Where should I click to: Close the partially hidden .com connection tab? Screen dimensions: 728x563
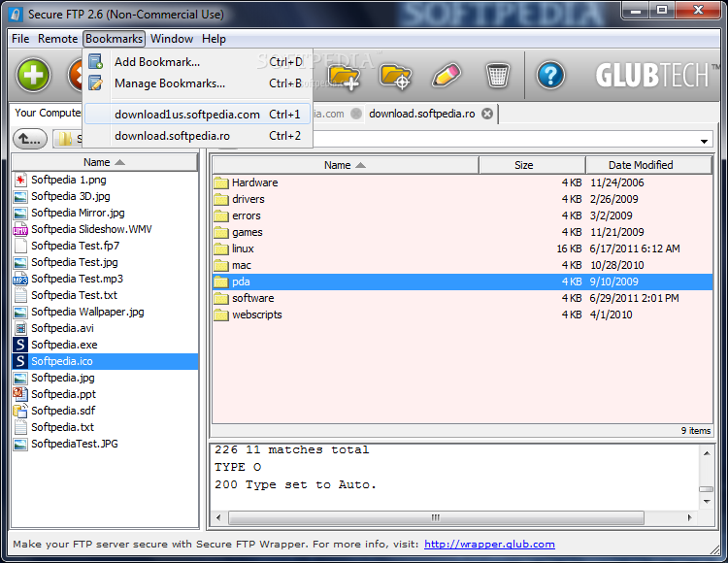click(356, 114)
